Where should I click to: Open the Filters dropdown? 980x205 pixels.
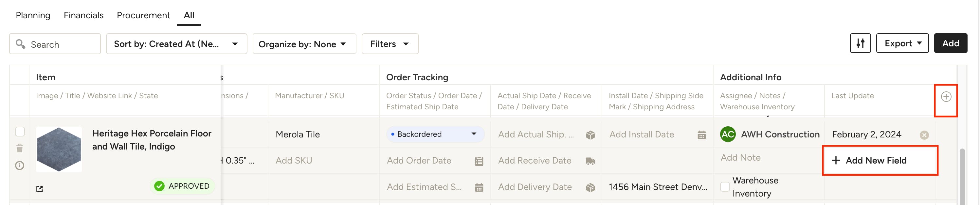coord(390,44)
